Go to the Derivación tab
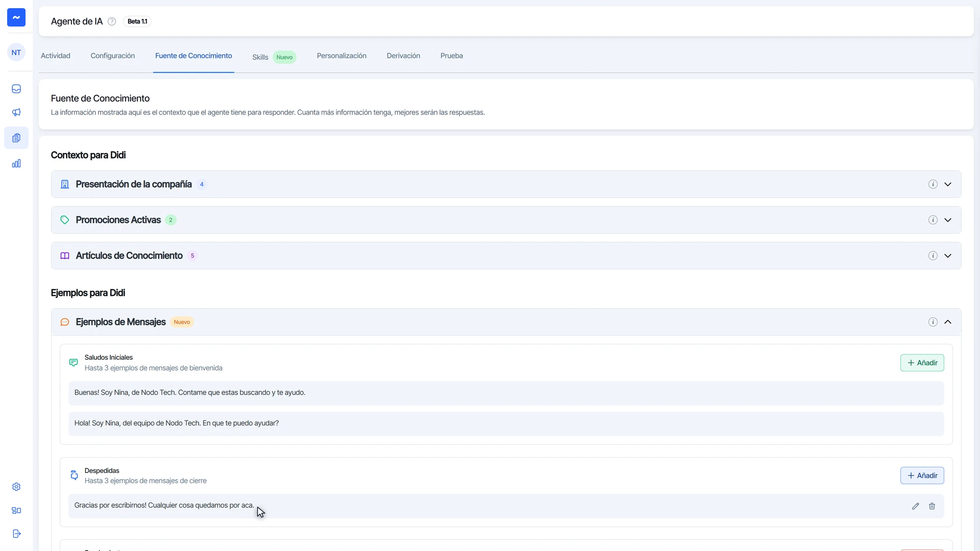 coord(403,56)
